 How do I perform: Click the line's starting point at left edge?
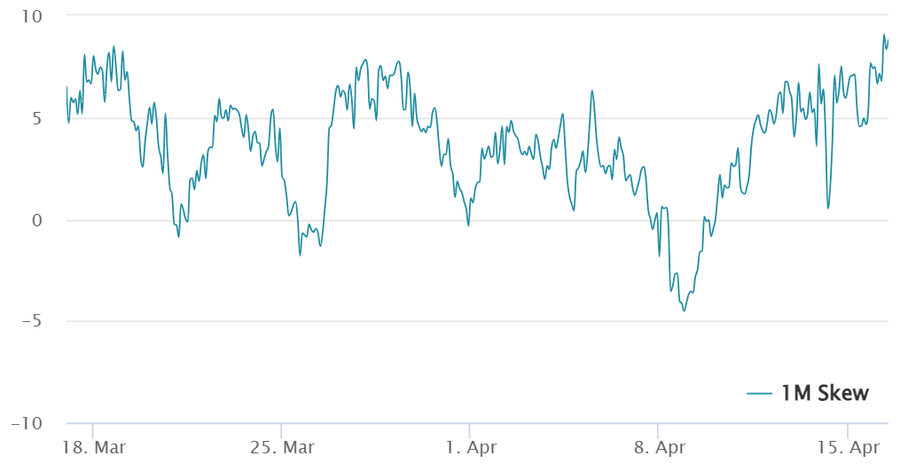(67, 88)
